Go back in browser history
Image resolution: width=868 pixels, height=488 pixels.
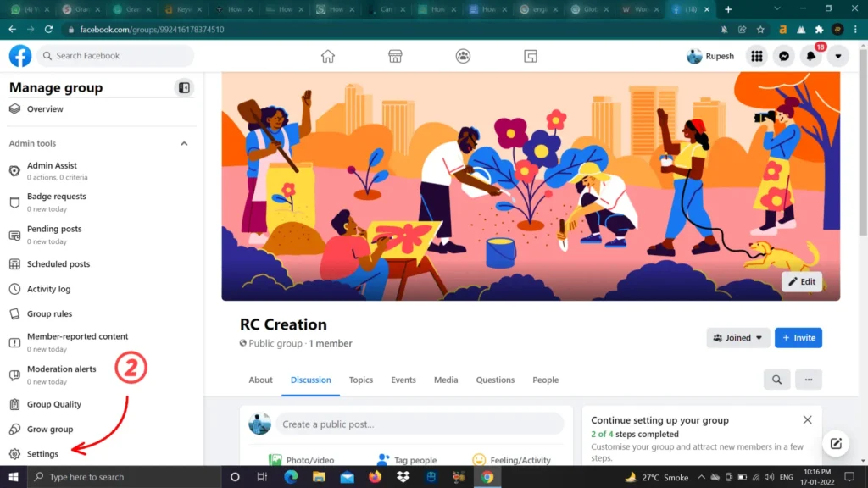click(12, 30)
